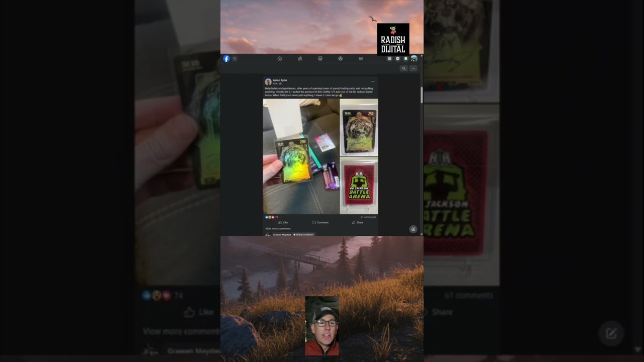Open the account profile picture menu
Viewport: 644px width, 362px height.
tap(414, 59)
